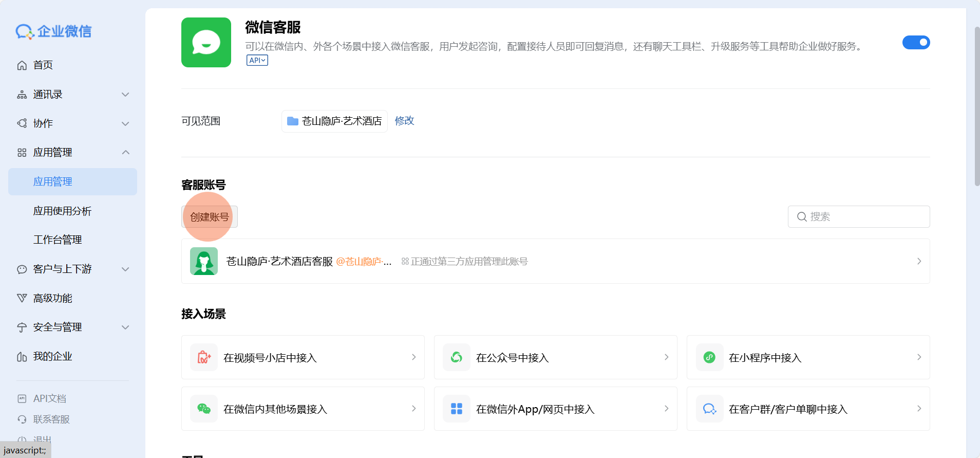Click the 创建账号 button
Viewport: 980px width, 458px height.
click(x=210, y=217)
